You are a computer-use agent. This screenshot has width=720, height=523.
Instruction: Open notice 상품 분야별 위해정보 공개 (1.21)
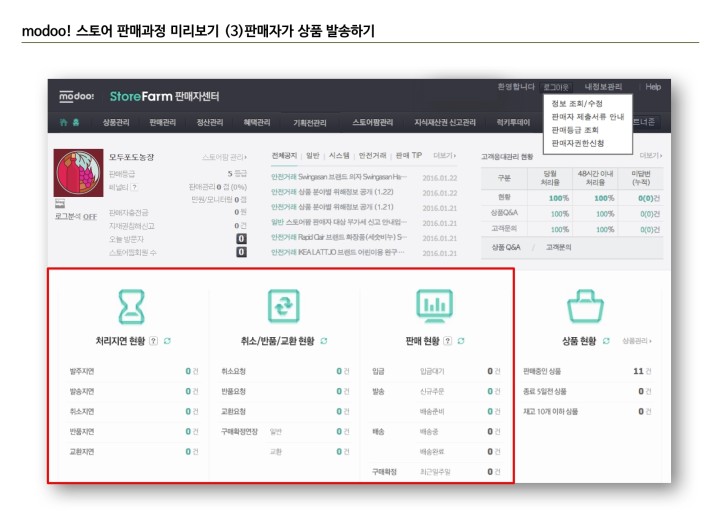(332, 207)
